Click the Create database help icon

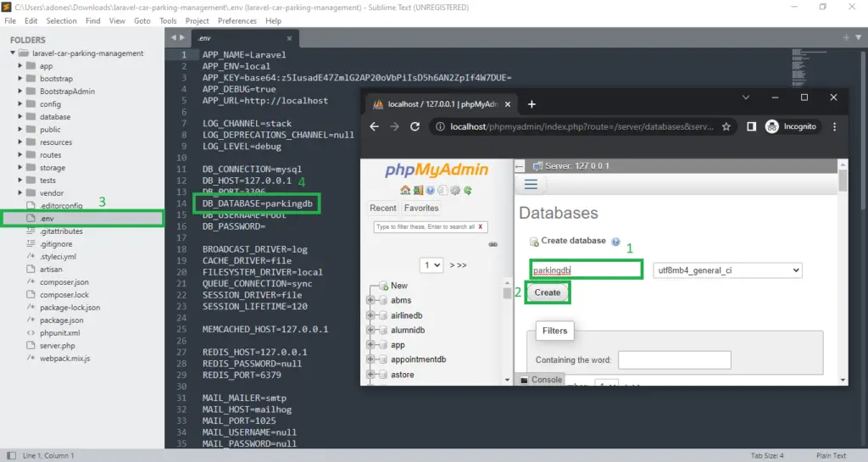tap(615, 242)
